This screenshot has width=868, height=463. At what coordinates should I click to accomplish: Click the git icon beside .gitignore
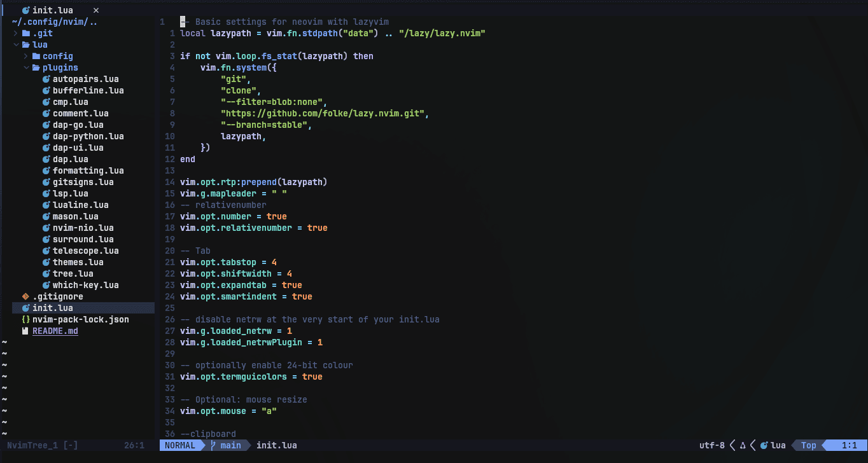[x=25, y=296]
